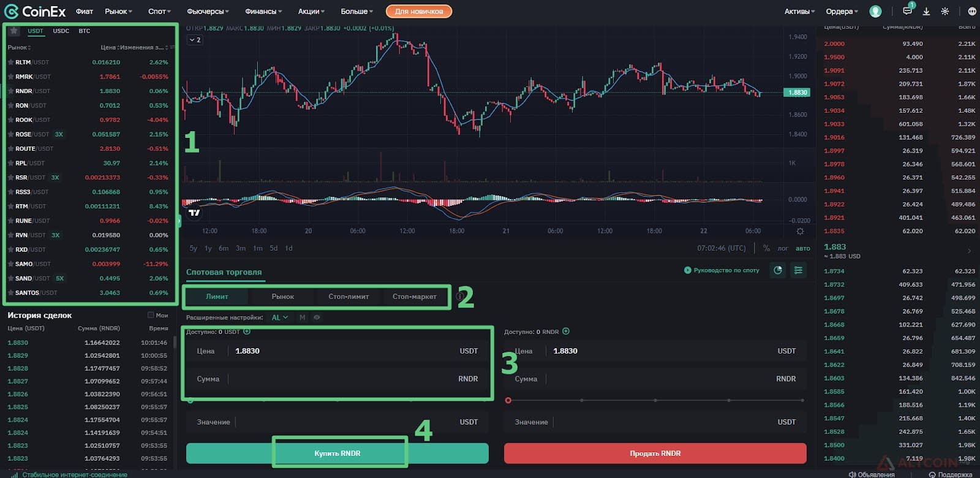Viewport: 980px width, 478px height.
Task: Click the sell amount slider handle
Action: point(508,400)
